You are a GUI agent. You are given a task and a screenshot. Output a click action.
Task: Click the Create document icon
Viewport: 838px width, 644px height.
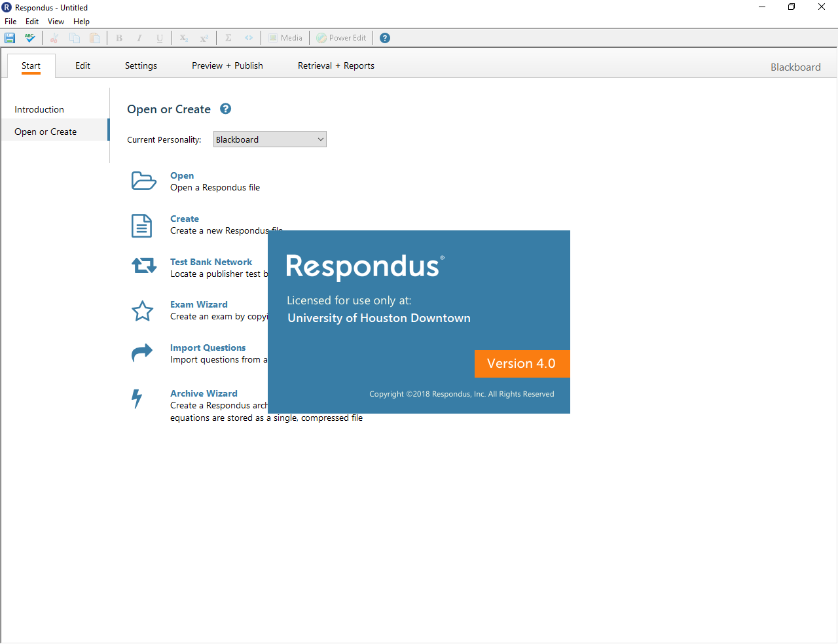141,226
